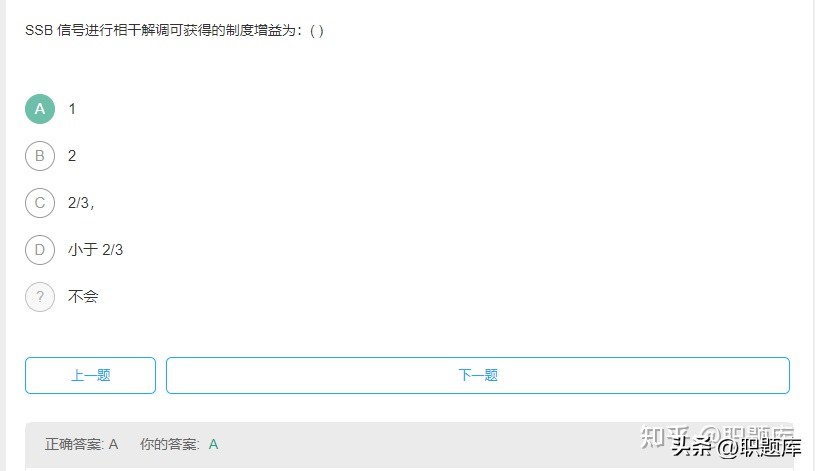The width and height of the screenshot is (815, 471).
Task: Click the green A after 你的答案
Action: pyautogui.click(x=214, y=444)
